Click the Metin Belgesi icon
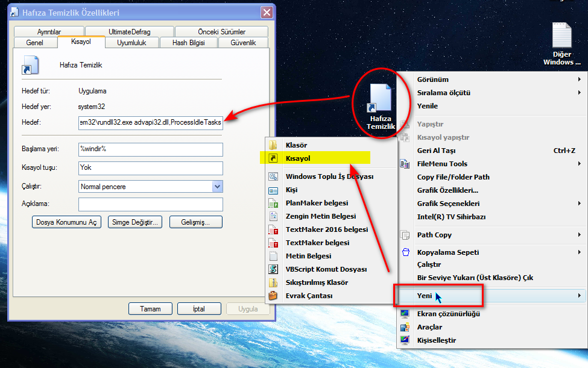The height and width of the screenshot is (368, 588). point(273,256)
